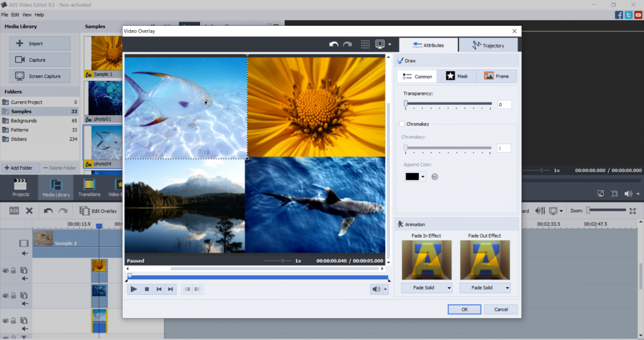Click the Transparency slider track
644x340 pixels.
(448, 104)
